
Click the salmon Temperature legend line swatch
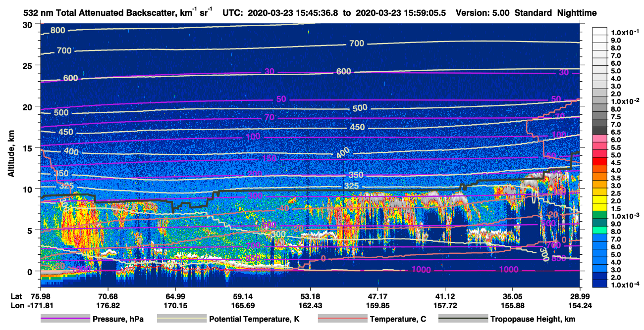tap(342, 319)
